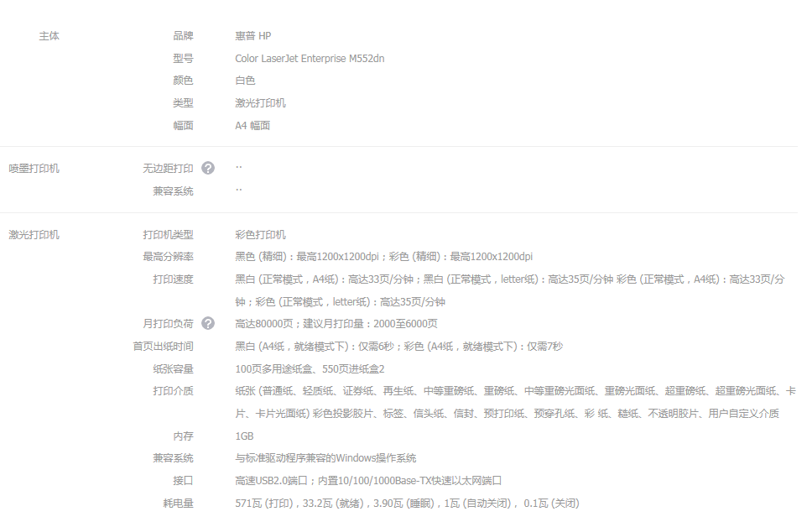Select the memory value 1GB

pos(244,436)
